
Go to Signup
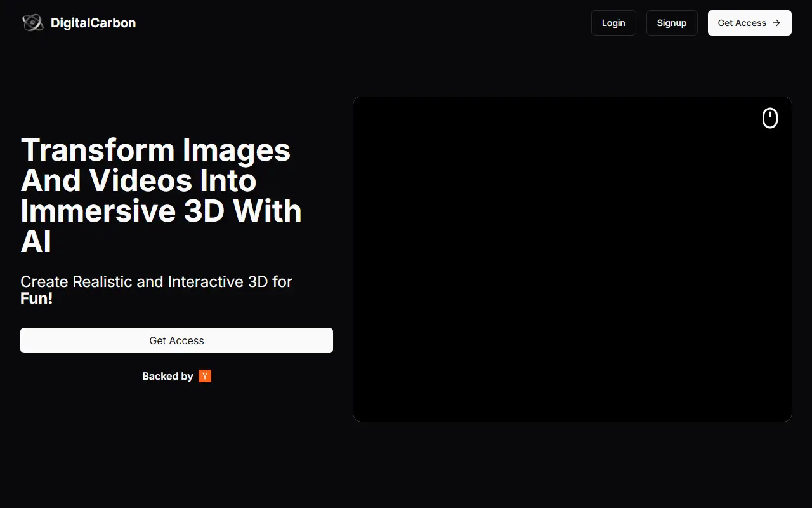click(672, 23)
